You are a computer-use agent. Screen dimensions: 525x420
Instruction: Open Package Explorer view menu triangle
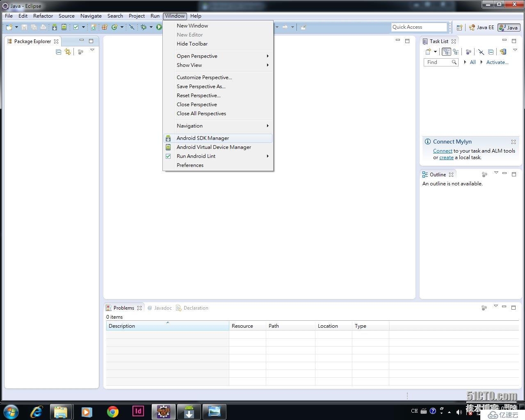[92, 50]
